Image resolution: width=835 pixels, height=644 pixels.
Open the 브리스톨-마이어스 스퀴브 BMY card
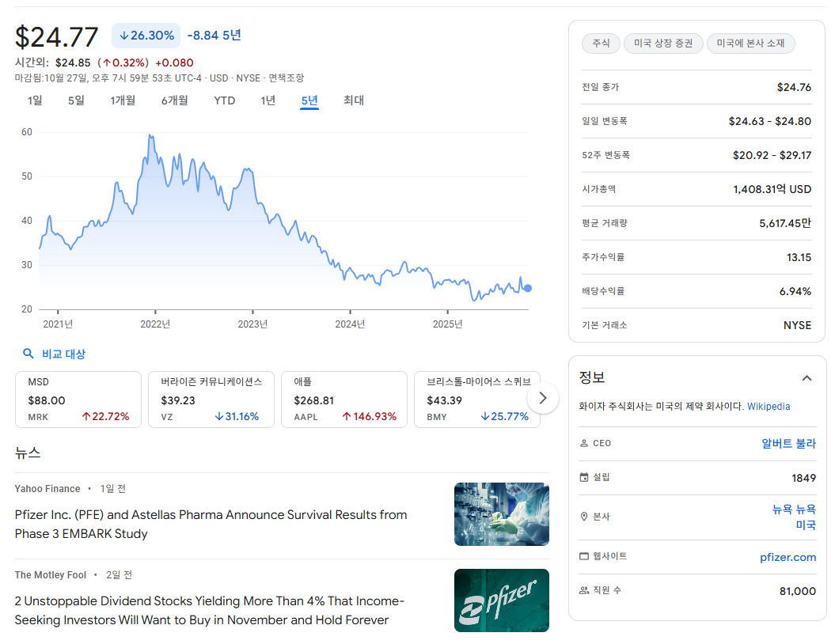477,400
